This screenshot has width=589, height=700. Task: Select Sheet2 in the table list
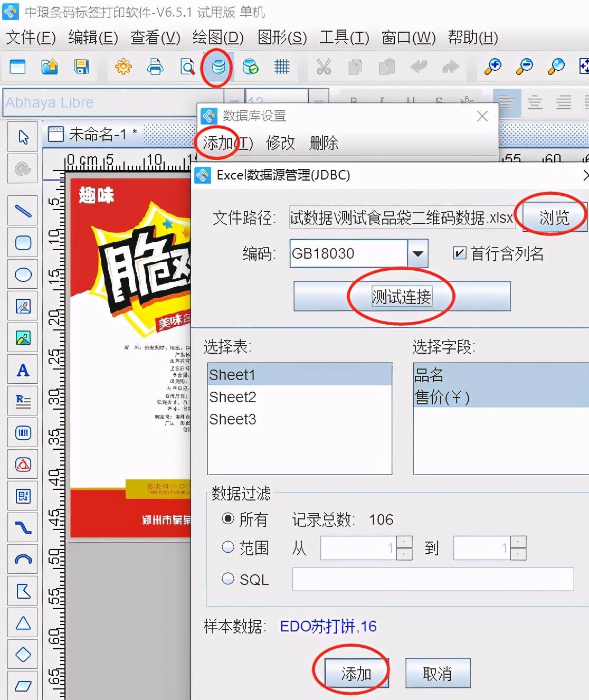click(x=232, y=397)
